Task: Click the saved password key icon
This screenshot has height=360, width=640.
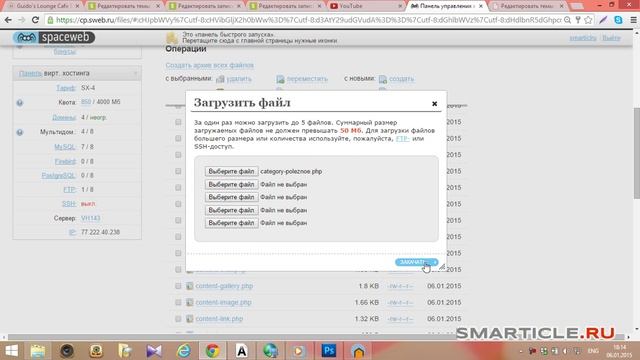Action: (578, 20)
